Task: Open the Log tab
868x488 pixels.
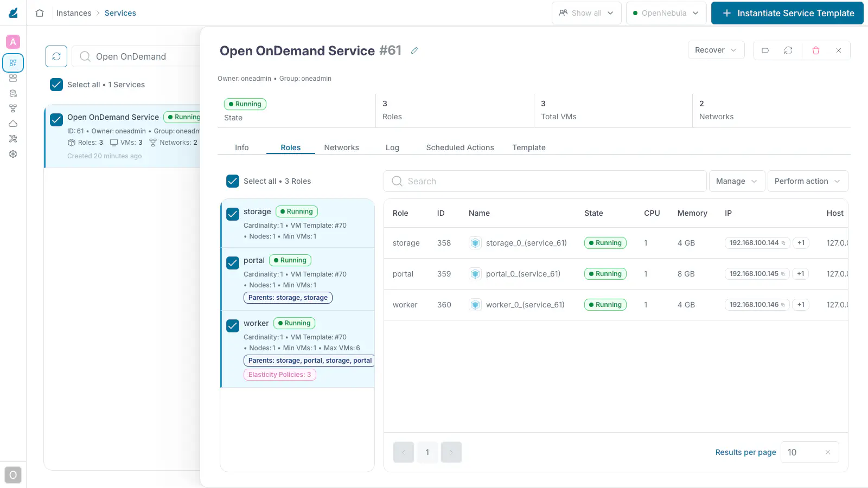Action: pos(392,147)
